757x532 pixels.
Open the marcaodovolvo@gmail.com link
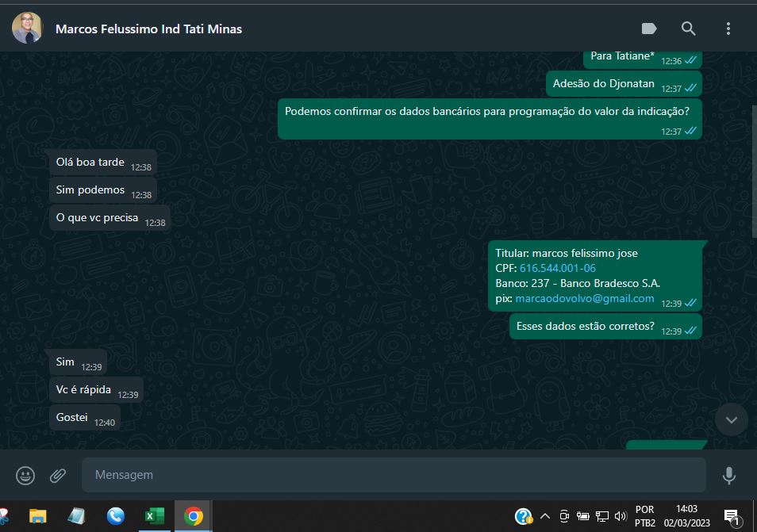pyautogui.click(x=585, y=299)
